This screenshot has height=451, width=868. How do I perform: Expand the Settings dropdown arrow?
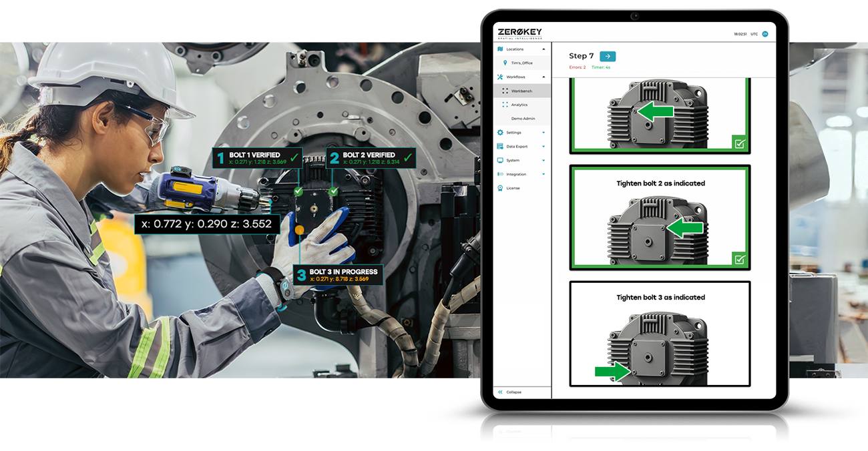pos(544,133)
